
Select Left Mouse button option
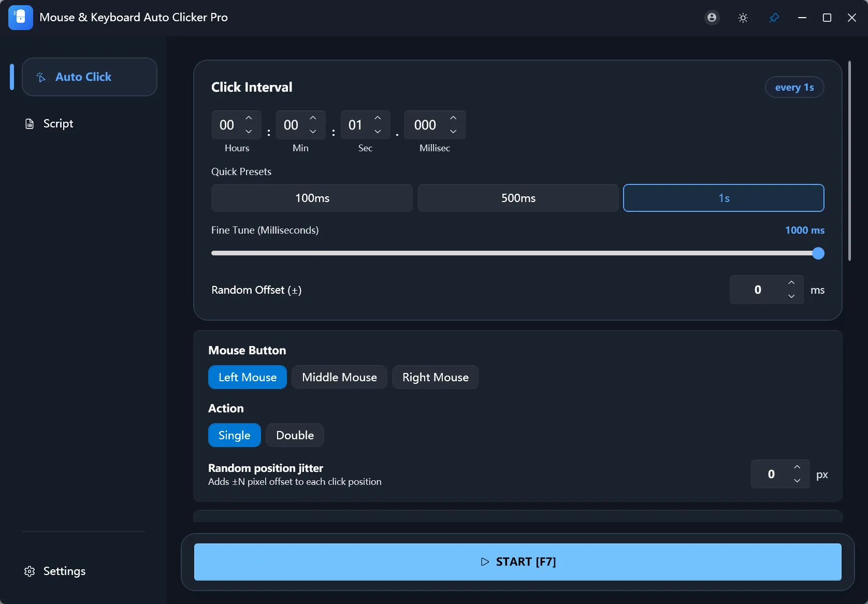[x=248, y=377]
